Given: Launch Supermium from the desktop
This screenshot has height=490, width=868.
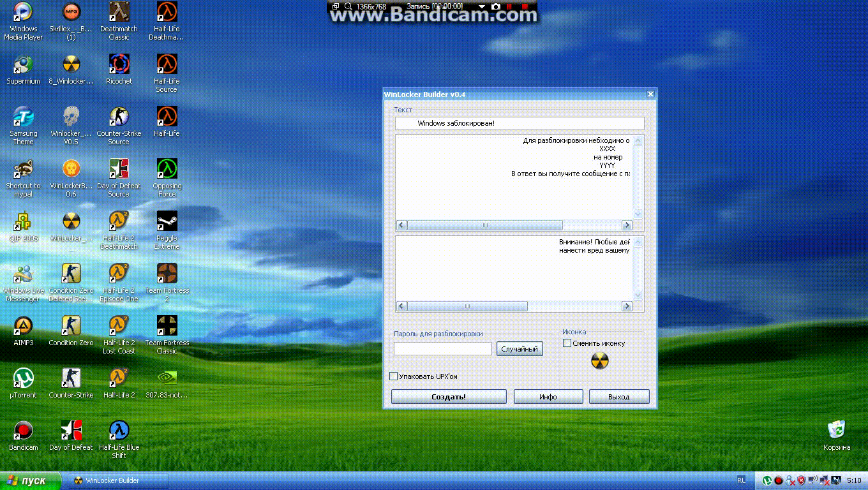Looking at the screenshot, I should pos(24,70).
